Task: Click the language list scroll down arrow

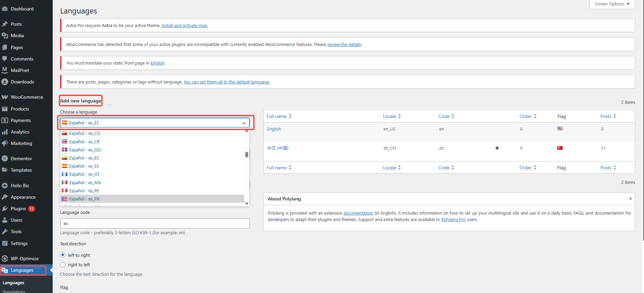Action: (x=247, y=203)
